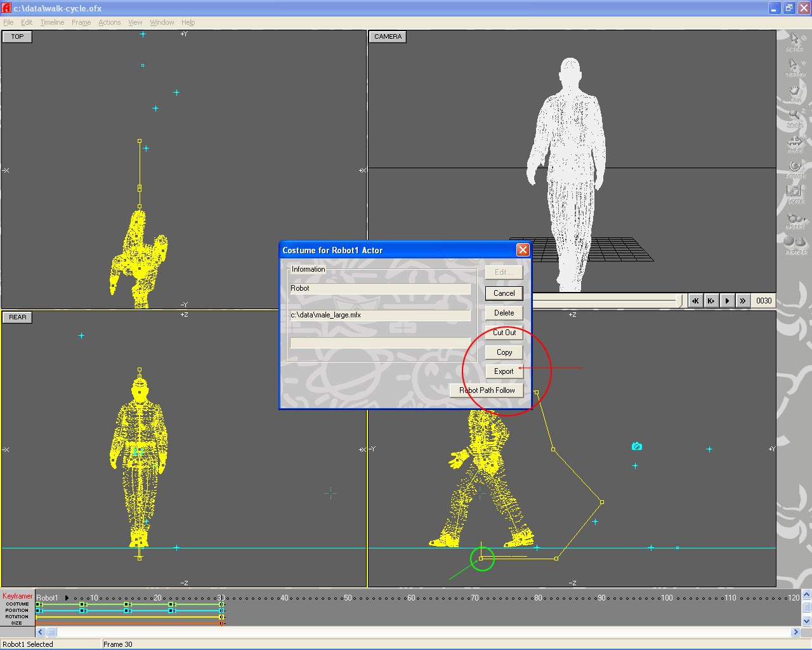This screenshot has height=650, width=812.
Task: Click the 0030 frame number field
Action: pos(763,301)
